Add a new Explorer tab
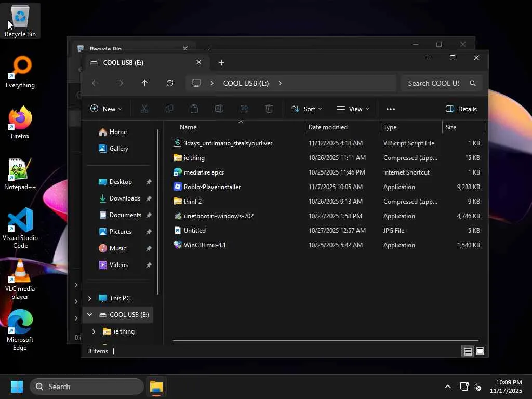The height and width of the screenshot is (399, 532). pos(221,63)
